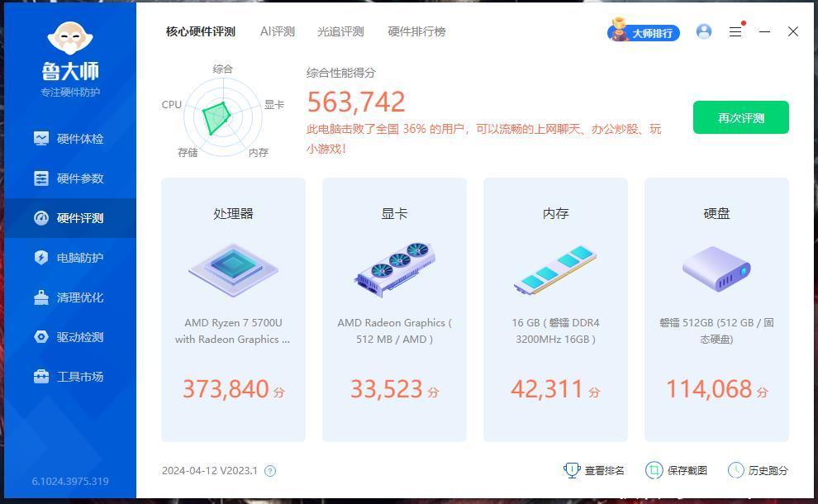818x504 pixels.
Task: Open 历史跑分 score history
Action: pos(758,470)
